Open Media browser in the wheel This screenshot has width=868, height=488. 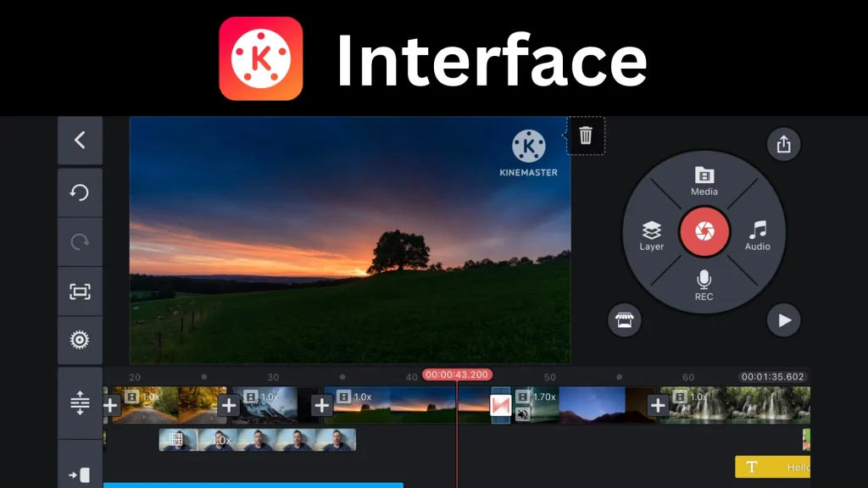tap(704, 181)
